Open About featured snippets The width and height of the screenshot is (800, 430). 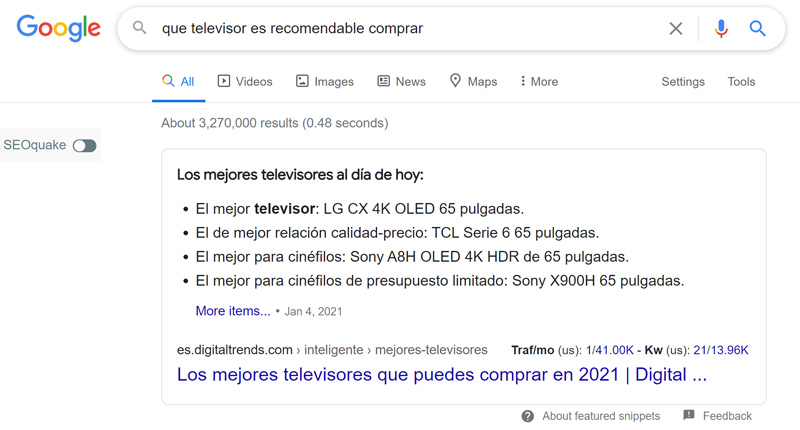[601, 416]
